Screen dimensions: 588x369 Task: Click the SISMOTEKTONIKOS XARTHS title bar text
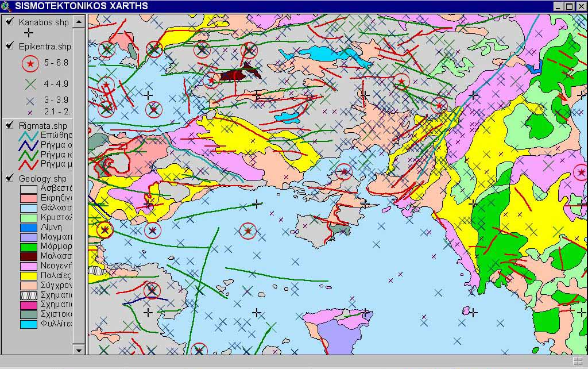[x=82, y=6]
